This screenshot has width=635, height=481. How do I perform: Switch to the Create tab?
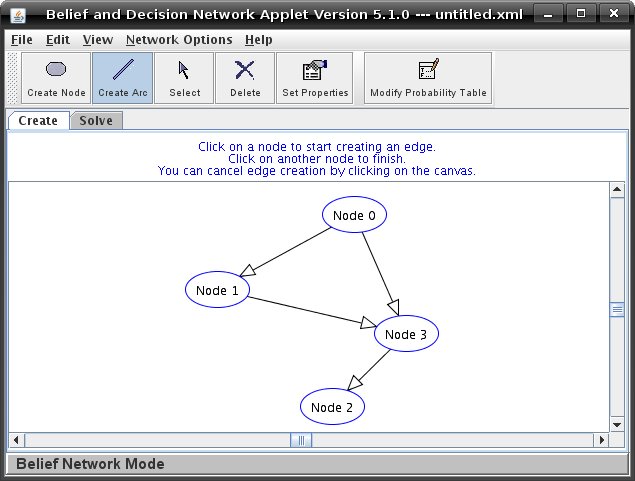coord(38,121)
